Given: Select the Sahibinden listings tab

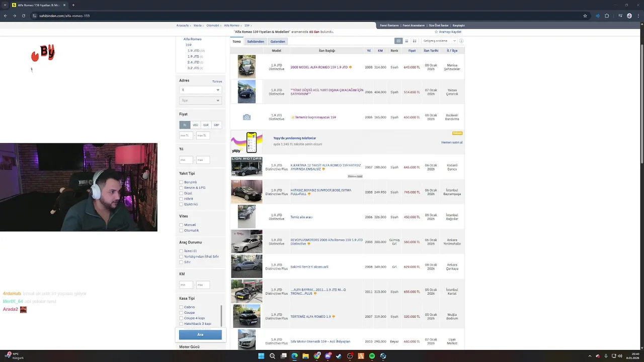Looking at the screenshot, I should coord(256,41).
